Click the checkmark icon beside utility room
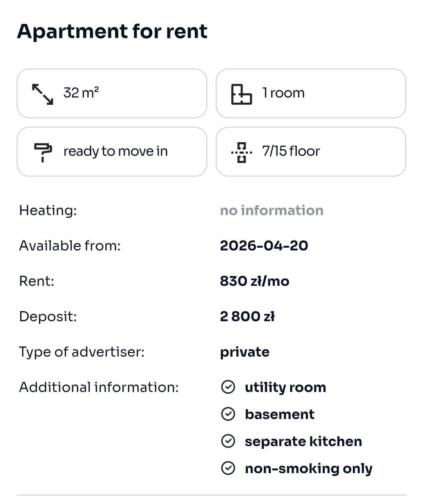The width and height of the screenshot is (423, 504). click(229, 387)
